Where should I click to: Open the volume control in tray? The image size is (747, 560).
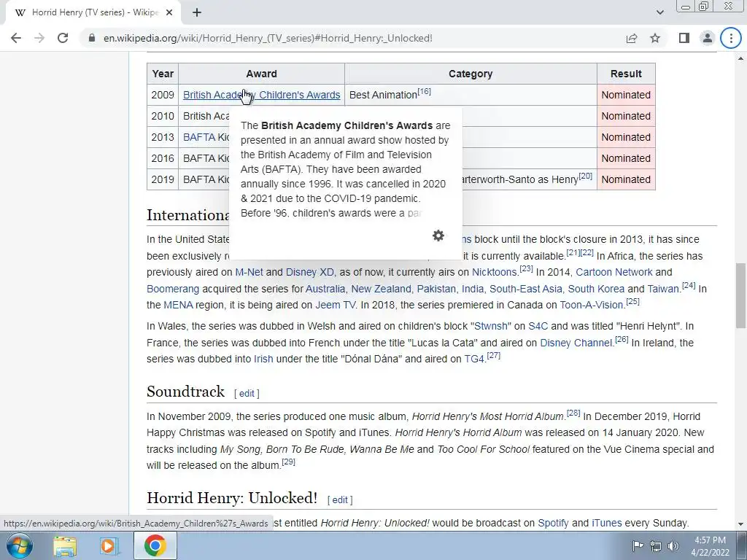[673, 546]
